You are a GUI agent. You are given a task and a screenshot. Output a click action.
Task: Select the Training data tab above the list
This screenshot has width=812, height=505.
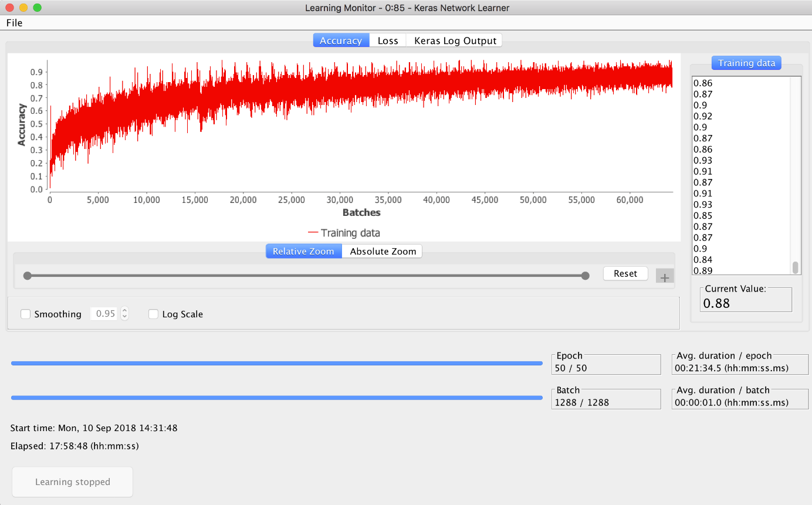point(746,63)
